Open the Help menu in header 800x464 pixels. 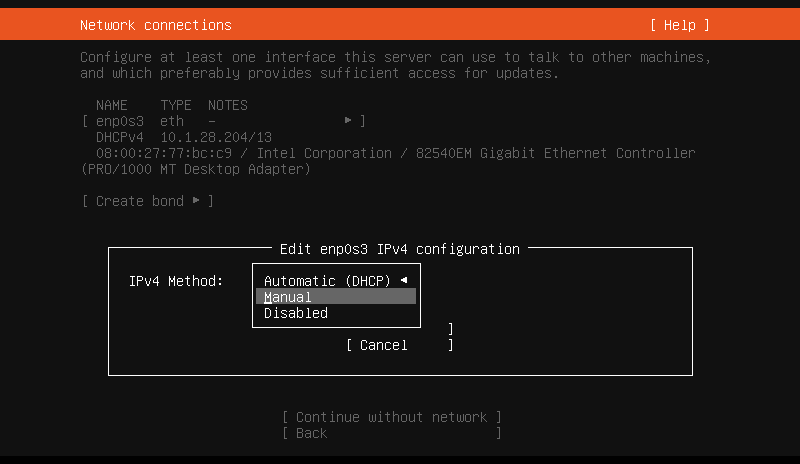[679, 25]
